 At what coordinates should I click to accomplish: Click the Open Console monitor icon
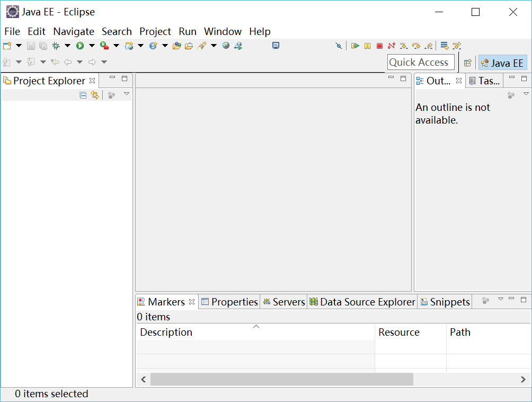(276, 46)
